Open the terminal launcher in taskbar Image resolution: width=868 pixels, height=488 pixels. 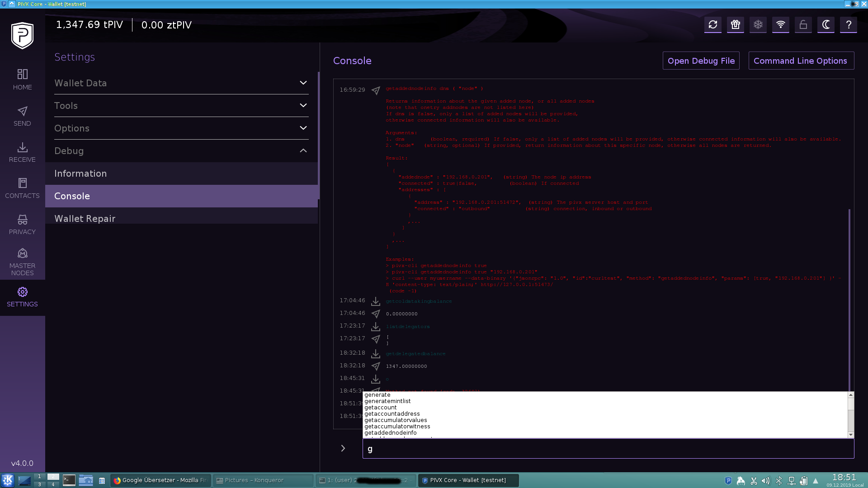[69, 480]
